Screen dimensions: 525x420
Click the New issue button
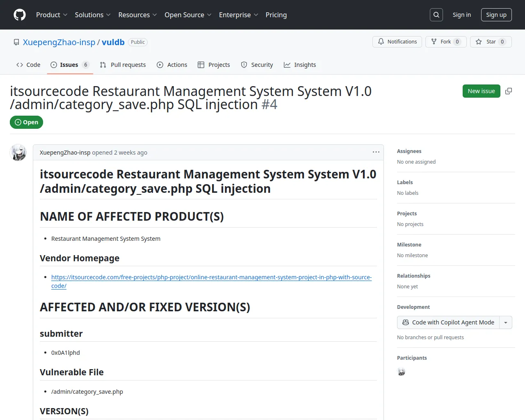click(x=482, y=91)
